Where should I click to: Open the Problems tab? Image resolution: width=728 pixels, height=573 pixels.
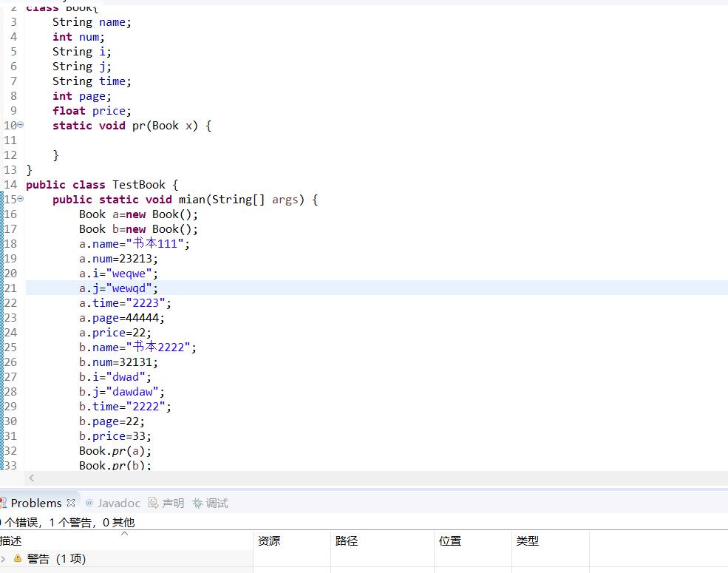(35, 503)
